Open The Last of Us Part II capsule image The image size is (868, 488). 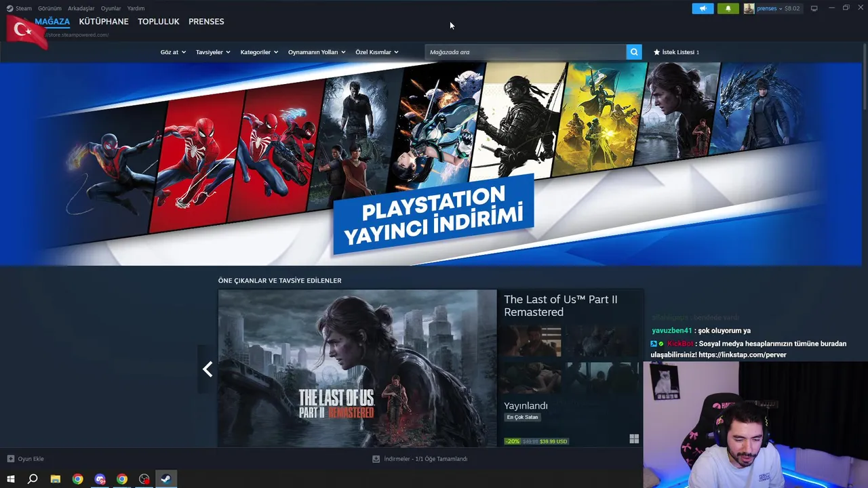(357, 369)
